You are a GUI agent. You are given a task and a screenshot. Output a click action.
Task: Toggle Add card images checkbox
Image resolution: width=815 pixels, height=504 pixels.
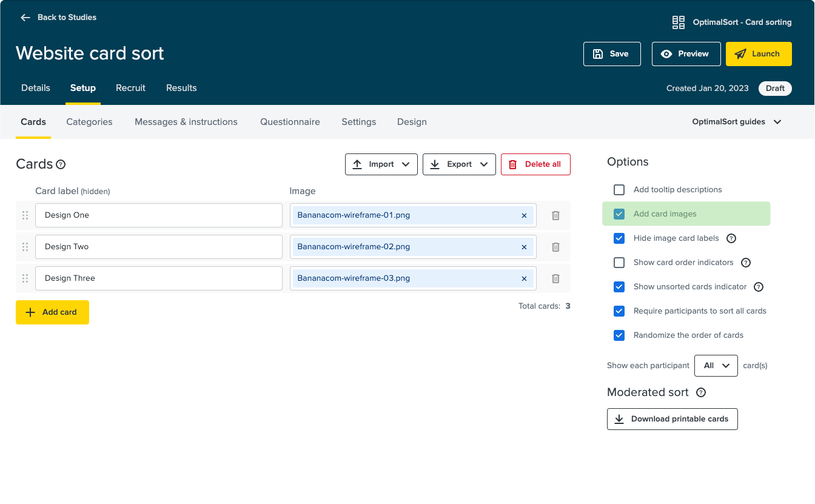click(x=619, y=214)
